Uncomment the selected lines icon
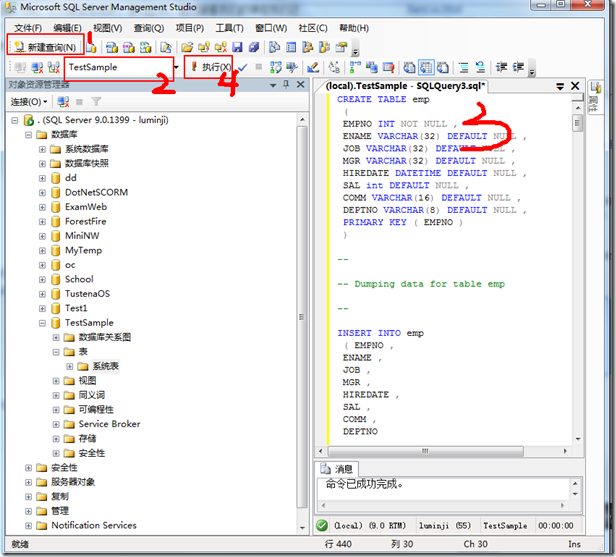This screenshot has height=557, width=616. 480,68
